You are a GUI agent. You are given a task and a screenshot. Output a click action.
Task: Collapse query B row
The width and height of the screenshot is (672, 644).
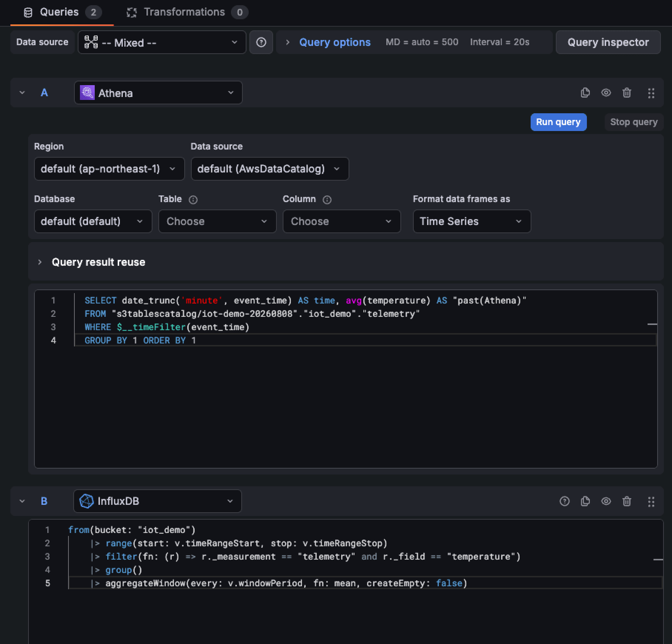click(22, 501)
